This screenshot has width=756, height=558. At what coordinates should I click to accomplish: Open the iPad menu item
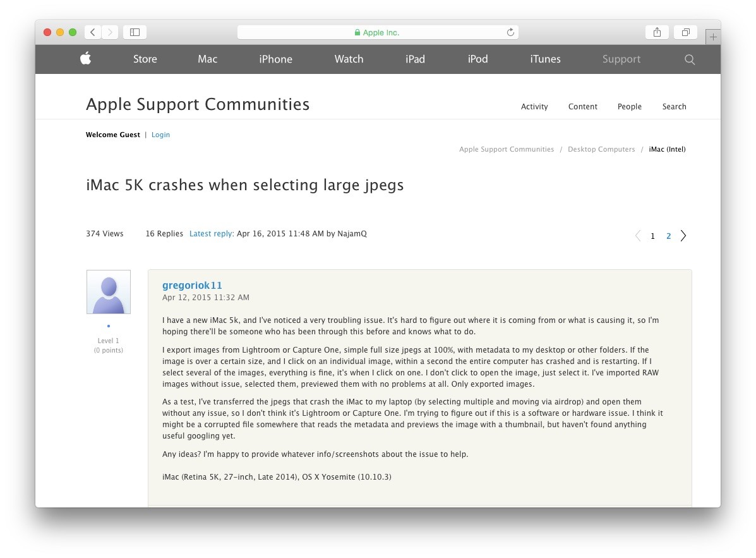coord(415,59)
